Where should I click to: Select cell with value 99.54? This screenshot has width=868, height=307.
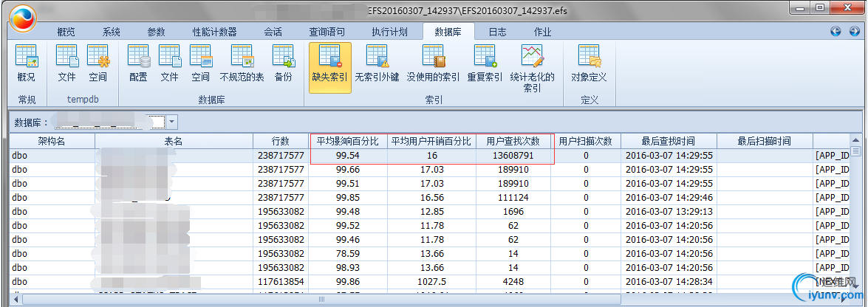click(348, 156)
